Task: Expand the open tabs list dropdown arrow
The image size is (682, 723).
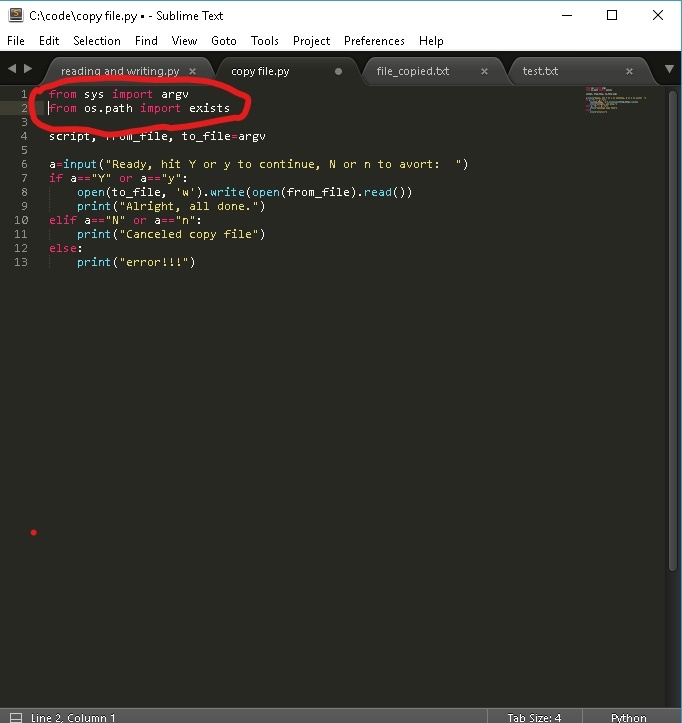Action: click(669, 70)
